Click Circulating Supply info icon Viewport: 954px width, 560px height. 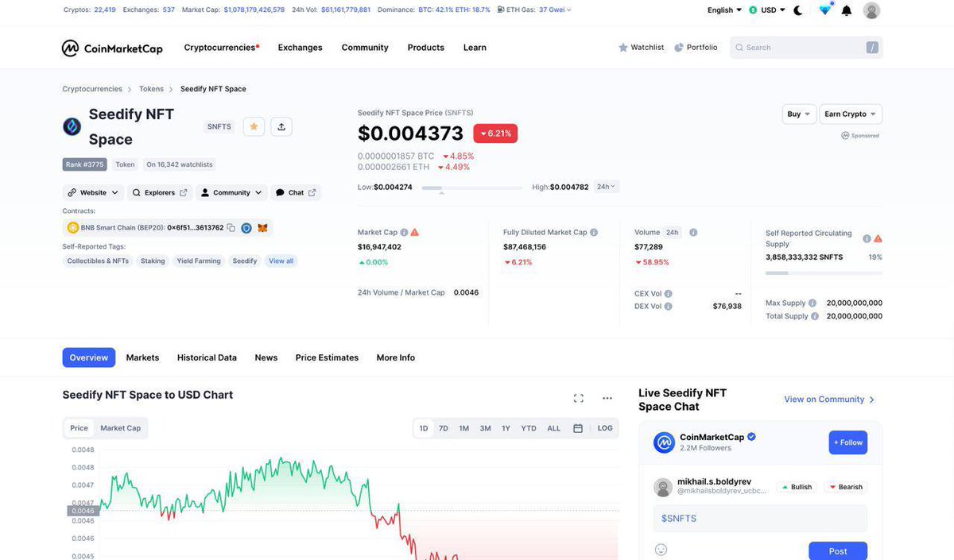867,238
